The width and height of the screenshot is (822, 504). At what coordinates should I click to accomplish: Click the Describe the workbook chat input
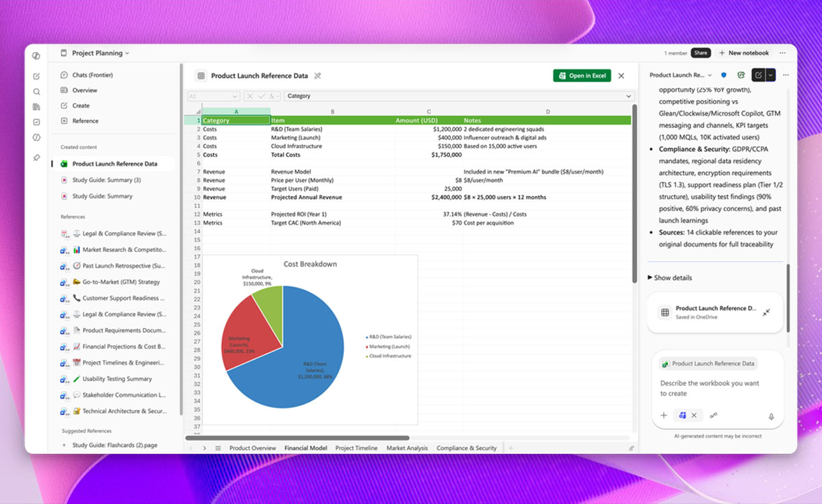pyautogui.click(x=710, y=388)
